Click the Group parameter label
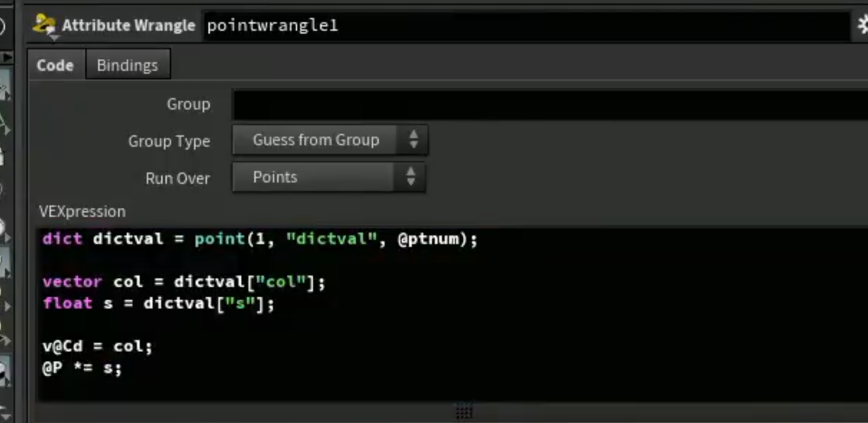868x423 pixels. [188, 104]
